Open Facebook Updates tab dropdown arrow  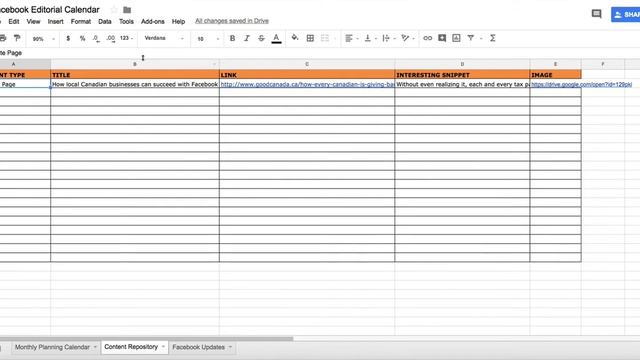(x=230, y=347)
